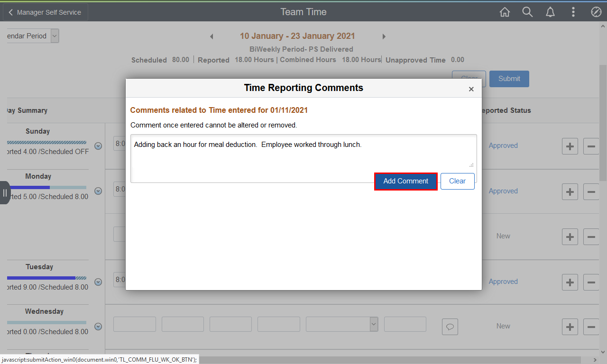Open the notifications bell icon

coord(550,12)
